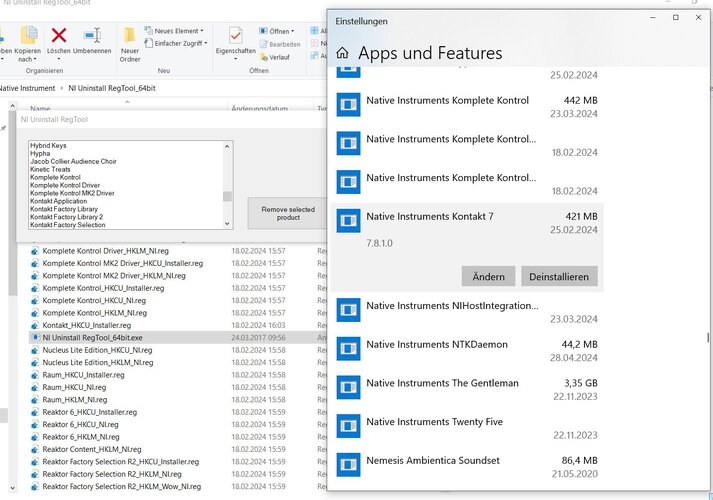The image size is (713, 500).
Task: Click the Nemesis Ambientica Soundset icon
Action: [x=348, y=465]
